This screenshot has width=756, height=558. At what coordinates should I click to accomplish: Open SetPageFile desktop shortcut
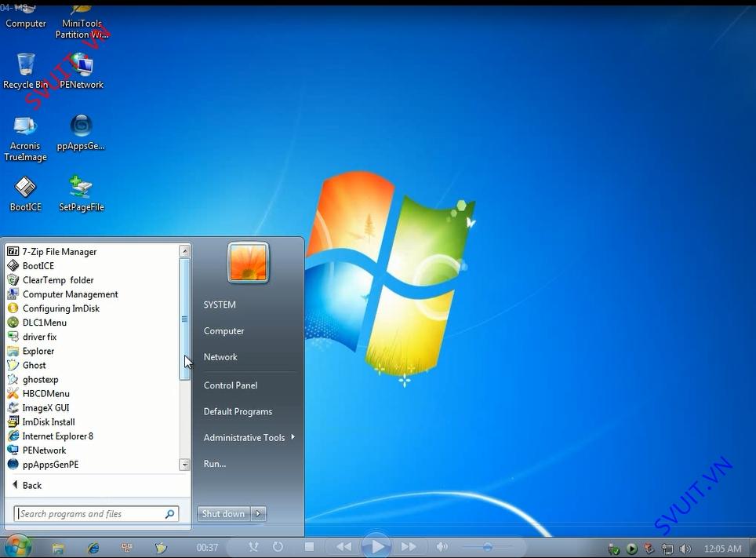click(x=82, y=194)
